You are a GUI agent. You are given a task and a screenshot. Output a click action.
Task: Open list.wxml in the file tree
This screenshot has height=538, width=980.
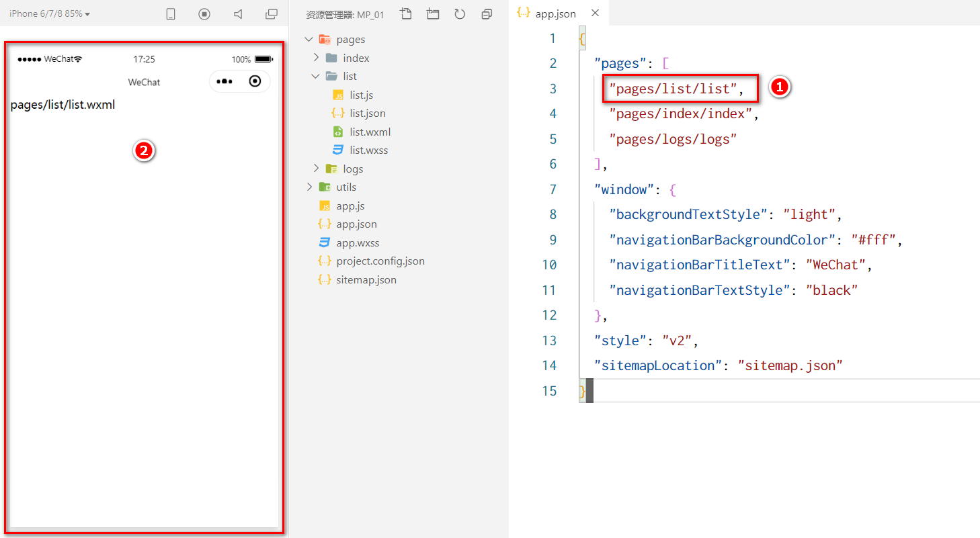370,132
